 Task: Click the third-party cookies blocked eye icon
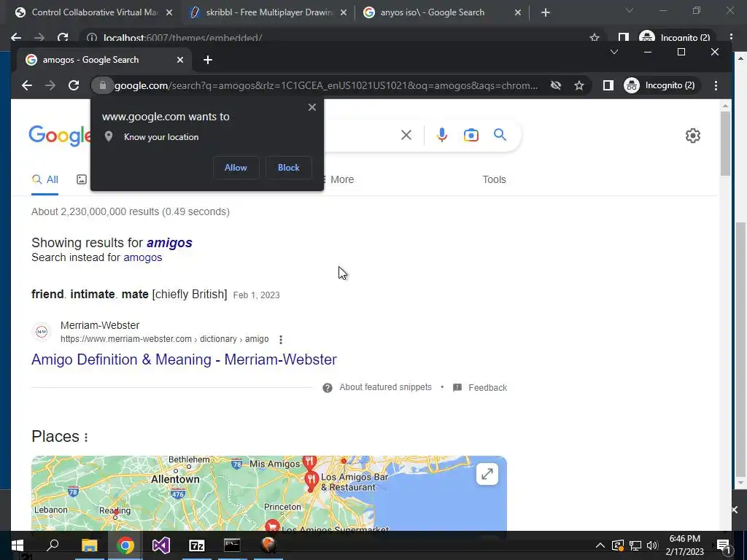(555, 86)
